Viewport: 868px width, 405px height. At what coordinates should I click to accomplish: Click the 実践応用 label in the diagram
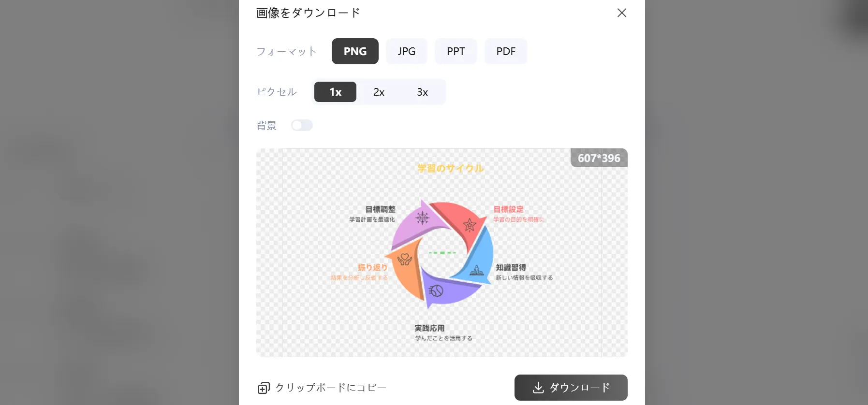point(429,328)
